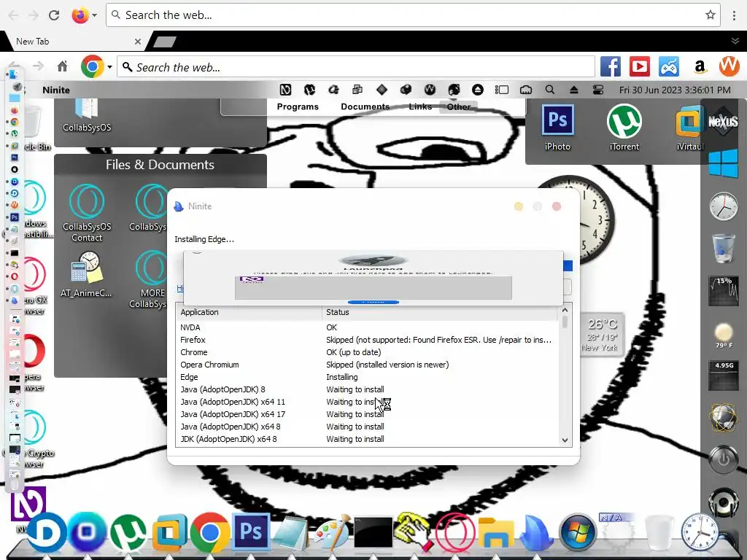Click scroll-up arrow in Ninite list
Image resolution: width=747 pixels, height=560 pixels.
pos(565,310)
